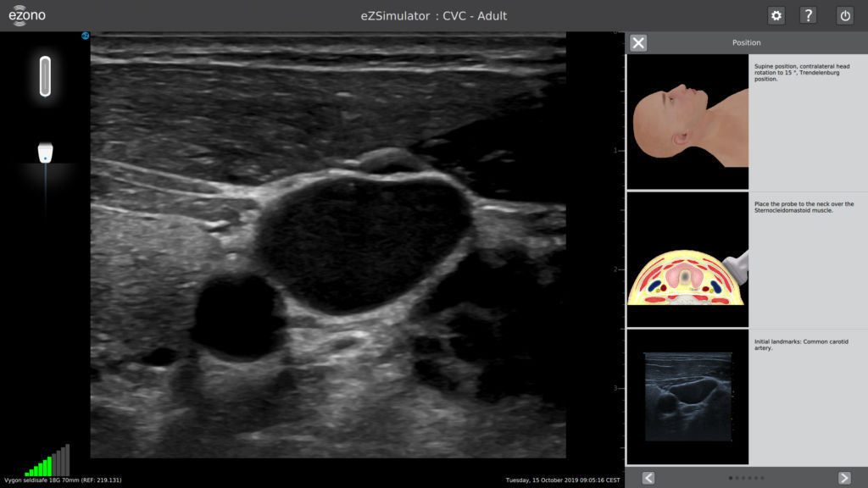This screenshot has height=488, width=868.
Task: Open the neck cross-section probe placement thumbnail
Action: coord(687,260)
